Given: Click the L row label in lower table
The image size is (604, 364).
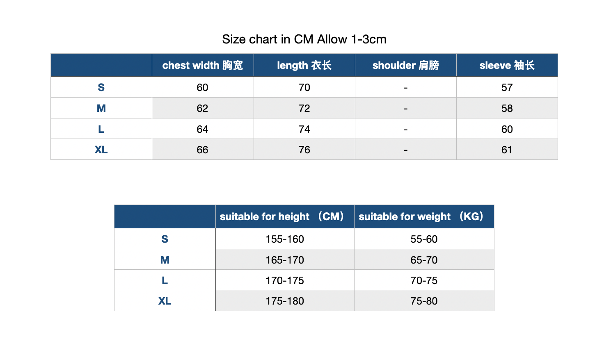Looking at the screenshot, I should 165,280.
